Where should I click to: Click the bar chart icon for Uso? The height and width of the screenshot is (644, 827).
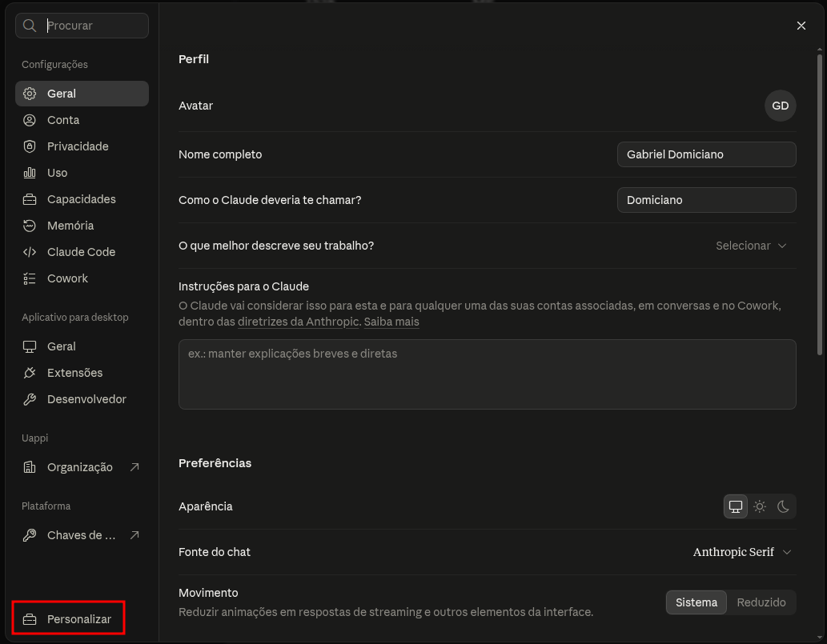click(30, 173)
